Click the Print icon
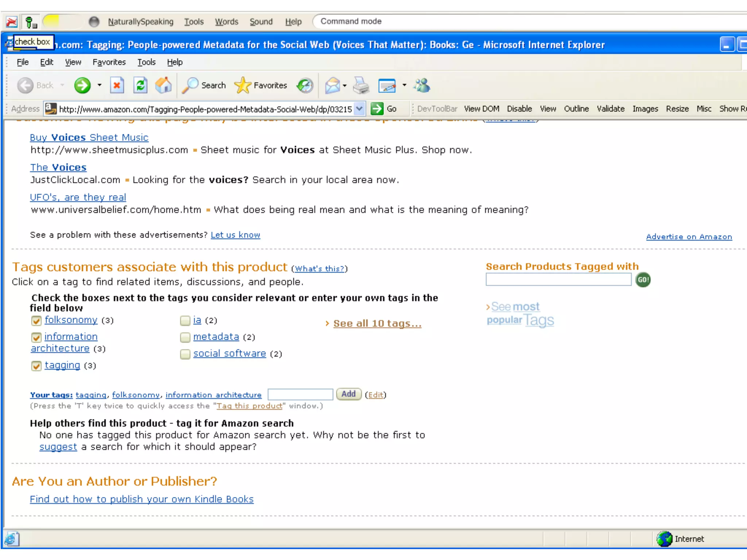747x560 pixels. click(361, 85)
